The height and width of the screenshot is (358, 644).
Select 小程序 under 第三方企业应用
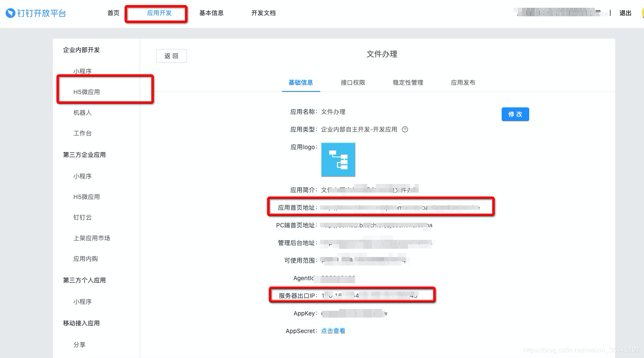83,176
